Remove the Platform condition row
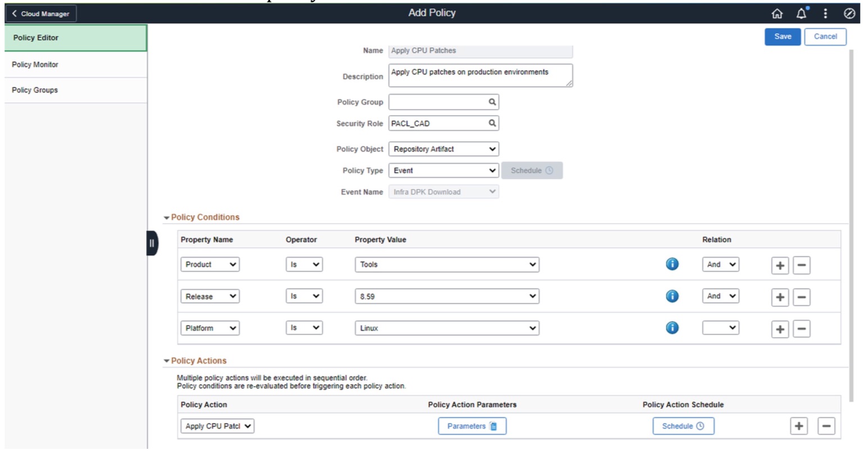Viewport: 868px width, 455px height. [x=801, y=329]
